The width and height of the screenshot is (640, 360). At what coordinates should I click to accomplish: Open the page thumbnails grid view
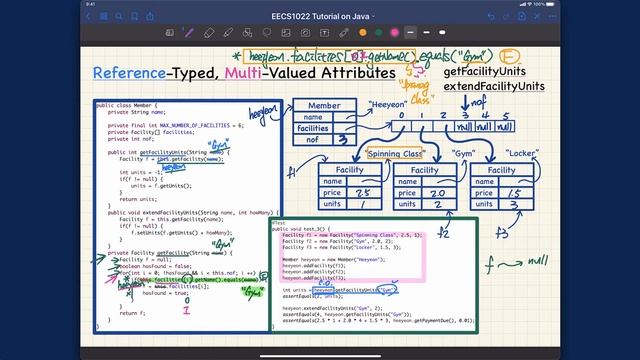pos(104,16)
